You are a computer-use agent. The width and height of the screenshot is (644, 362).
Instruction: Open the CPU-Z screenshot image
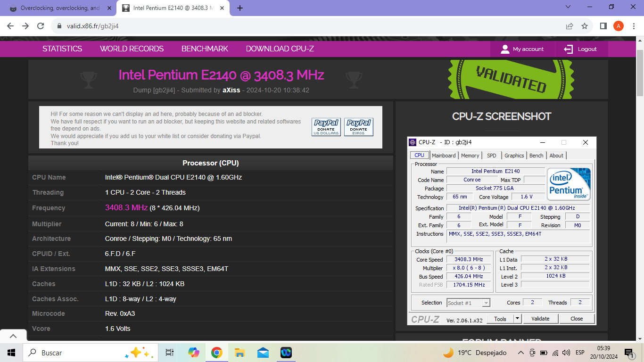(502, 230)
